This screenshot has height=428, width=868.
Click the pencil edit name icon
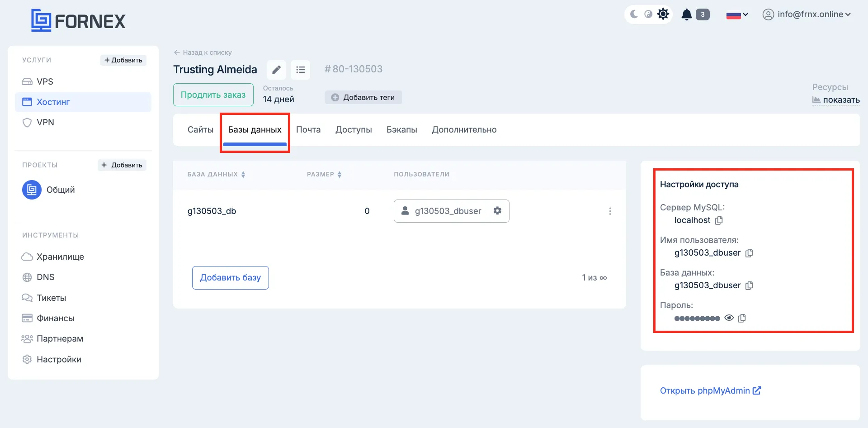tap(276, 70)
